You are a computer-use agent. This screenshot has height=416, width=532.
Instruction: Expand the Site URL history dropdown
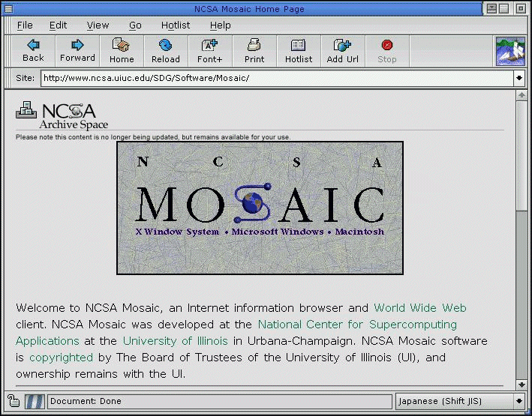(x=518, y=78)
